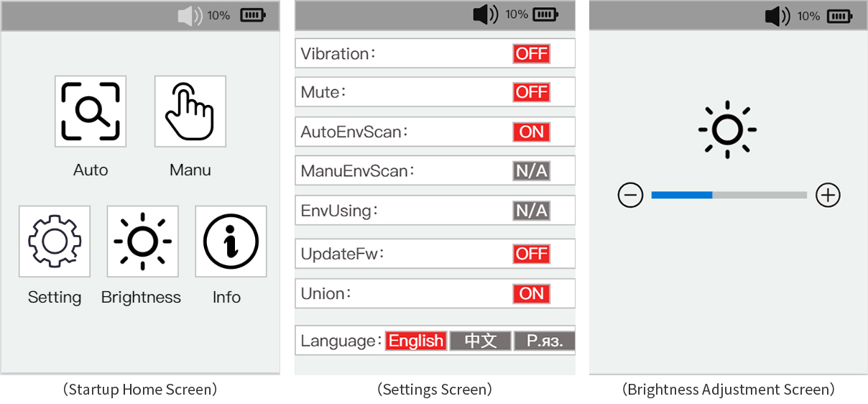Select English language option
The image size is (868, 404).
pyautogui.click(x=416, y=341)
